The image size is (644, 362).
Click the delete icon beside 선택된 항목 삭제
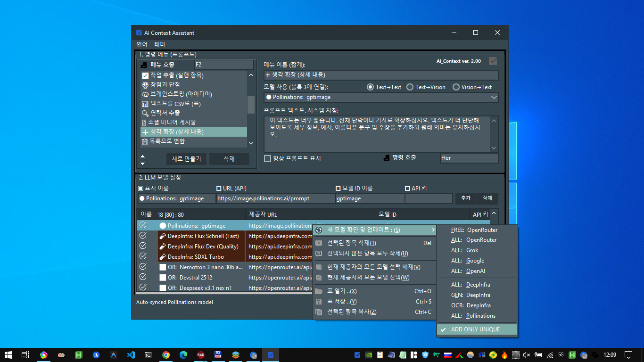319,243
